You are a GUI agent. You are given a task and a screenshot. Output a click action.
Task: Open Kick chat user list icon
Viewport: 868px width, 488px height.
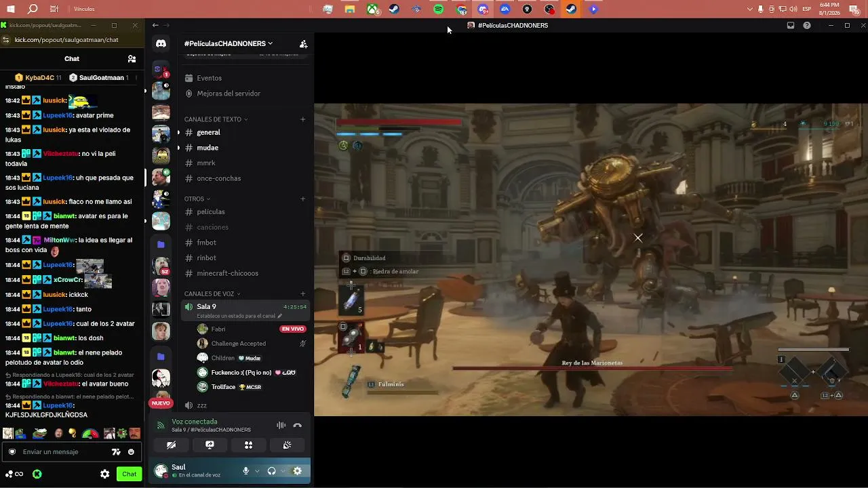coord(132,59)
